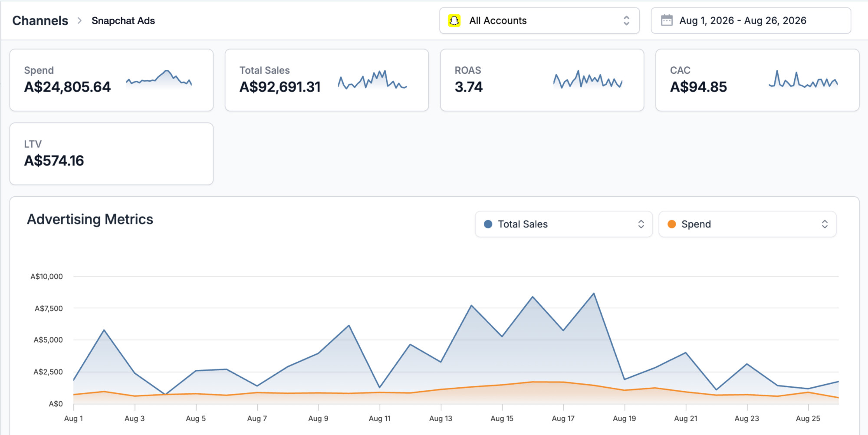Click the Snapchat Ads breadcrumb
The width and height of the screenshot is (868, 435).
tap(123, 20)
